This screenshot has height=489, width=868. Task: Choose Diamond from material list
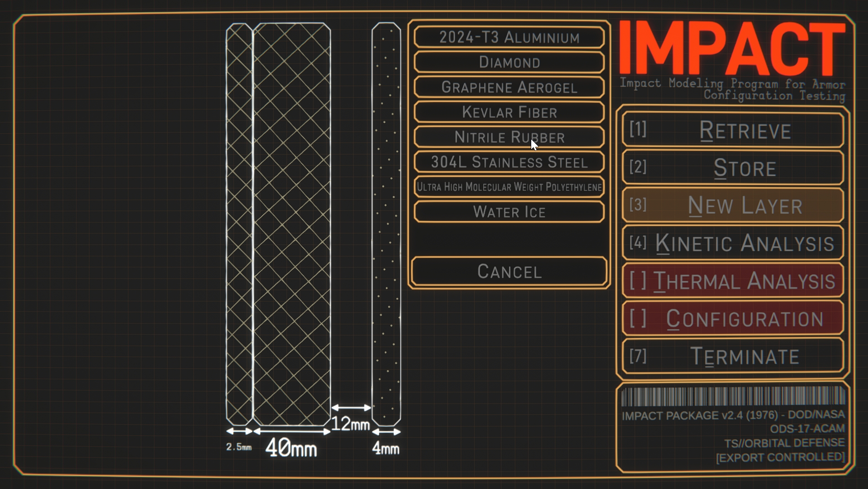509,62
